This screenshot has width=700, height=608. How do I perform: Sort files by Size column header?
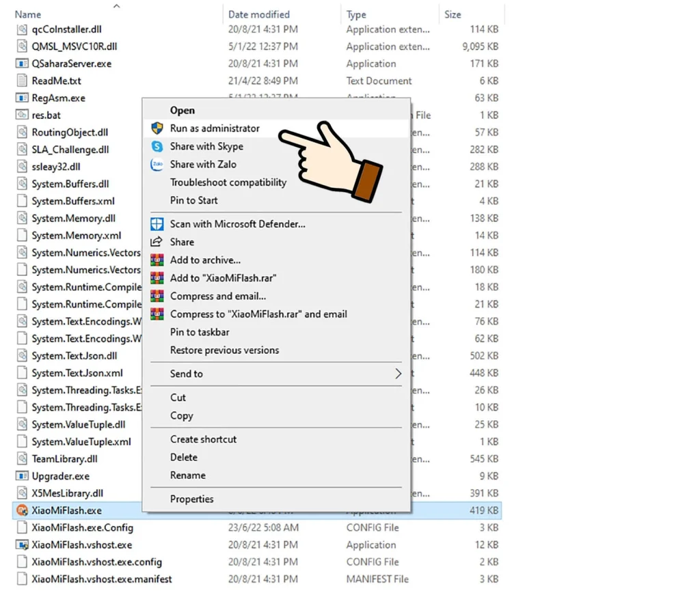pos(453,14)
